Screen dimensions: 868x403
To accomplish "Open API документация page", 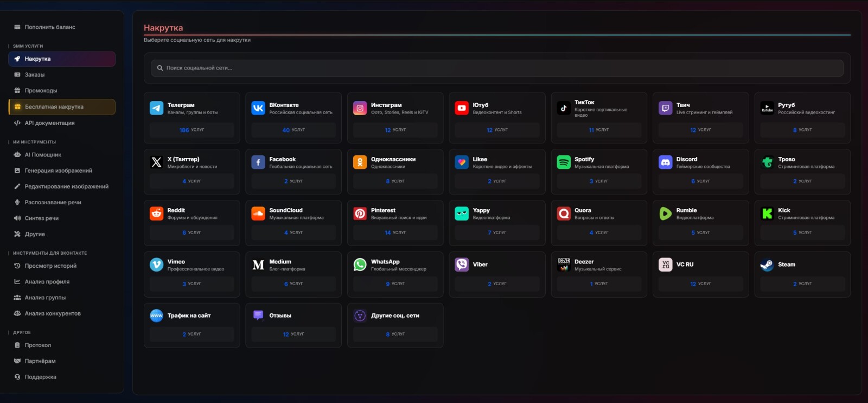I will pos(49,123).
